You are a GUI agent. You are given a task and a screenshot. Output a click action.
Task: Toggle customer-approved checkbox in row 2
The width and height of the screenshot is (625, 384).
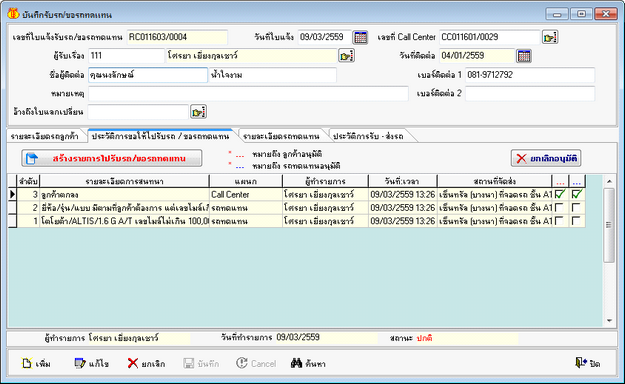click(x=559, y=207)
